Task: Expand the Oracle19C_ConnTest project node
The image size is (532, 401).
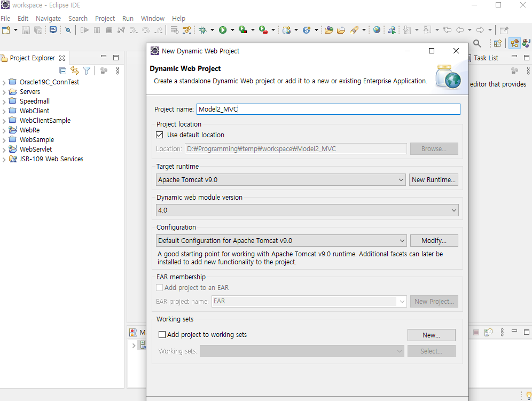Action: pos(4,82)
